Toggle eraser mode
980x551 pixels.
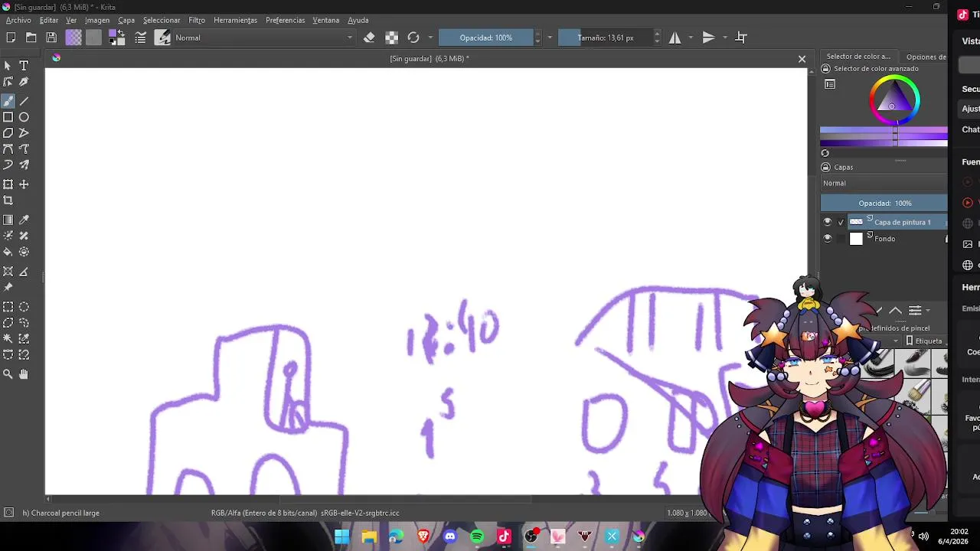tap(369, 37)
